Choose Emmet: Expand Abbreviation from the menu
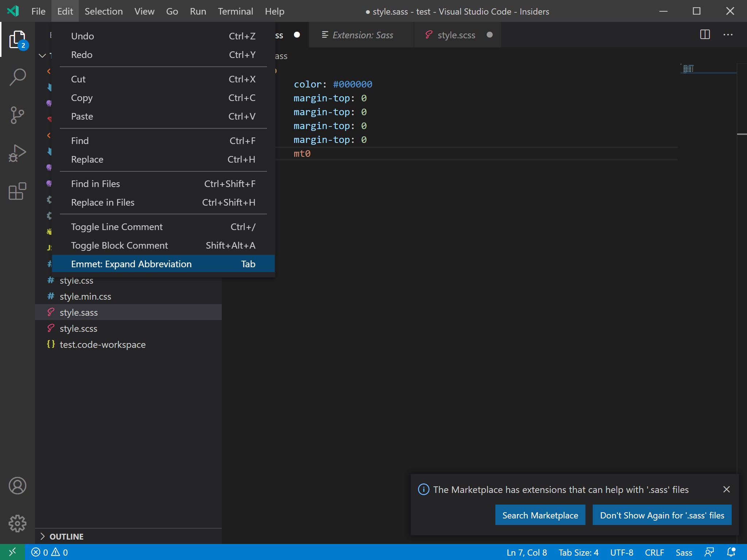The height and width of the screenshot is (560, 747). pyautogui.click(x=131, y=264)
